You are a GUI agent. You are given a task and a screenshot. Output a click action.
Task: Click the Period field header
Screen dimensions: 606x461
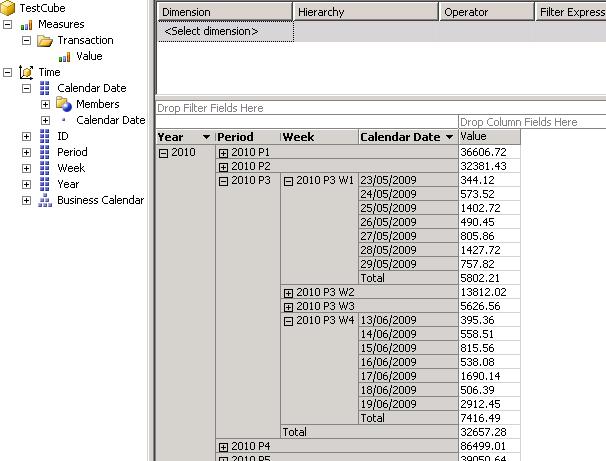pos(248,137)
